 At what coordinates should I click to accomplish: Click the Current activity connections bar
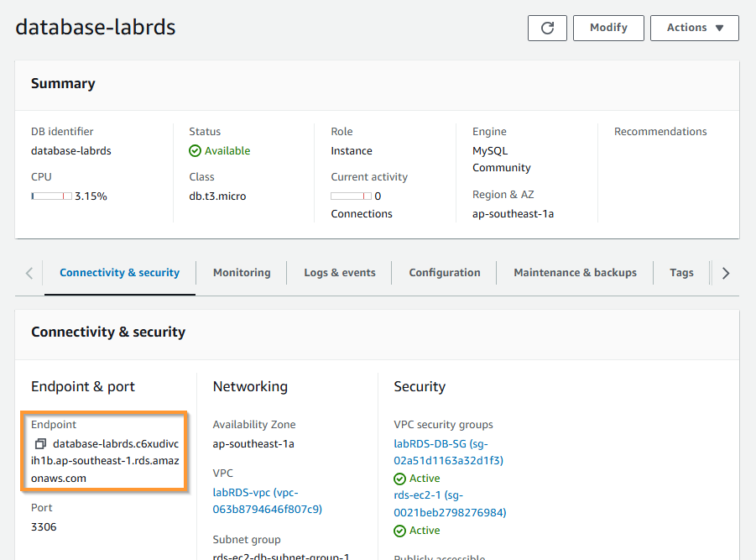(x=351, y=196)
